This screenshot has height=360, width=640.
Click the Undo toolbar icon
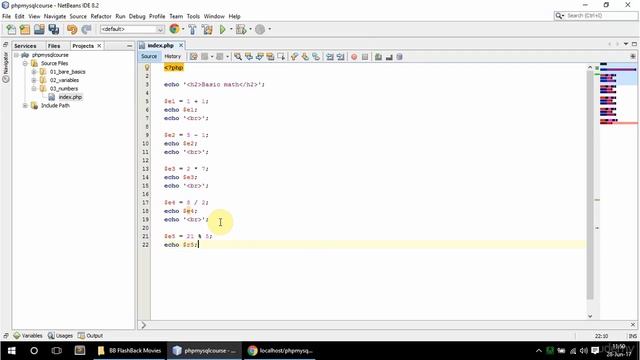coord(72,29)
